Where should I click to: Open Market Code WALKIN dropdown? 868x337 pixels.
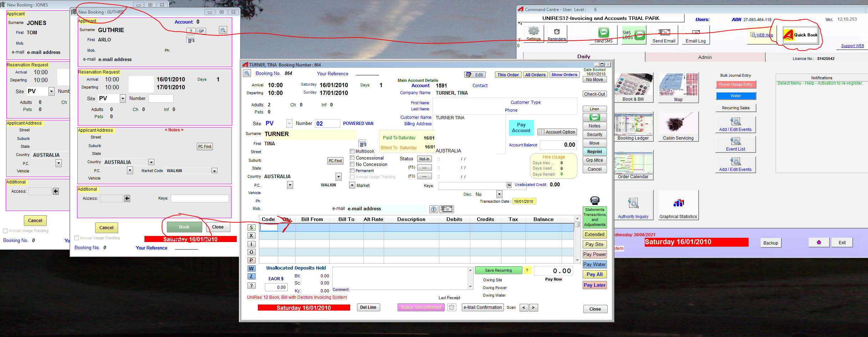(214, 171)
